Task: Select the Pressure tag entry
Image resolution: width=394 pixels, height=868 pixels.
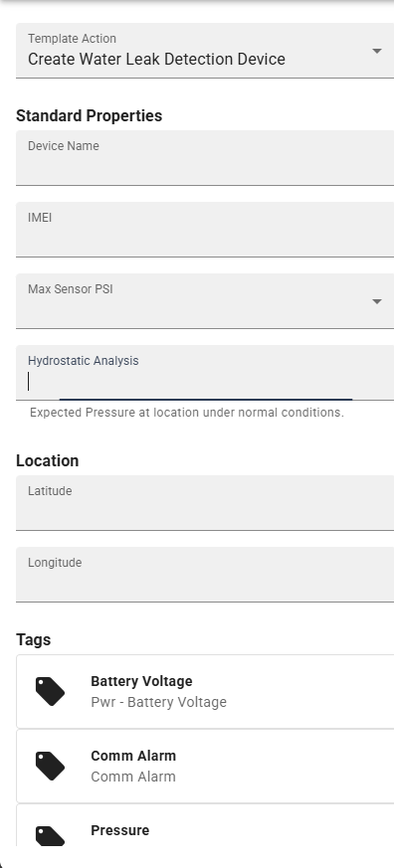Action: pyautogui.click(x=205, y=825)
